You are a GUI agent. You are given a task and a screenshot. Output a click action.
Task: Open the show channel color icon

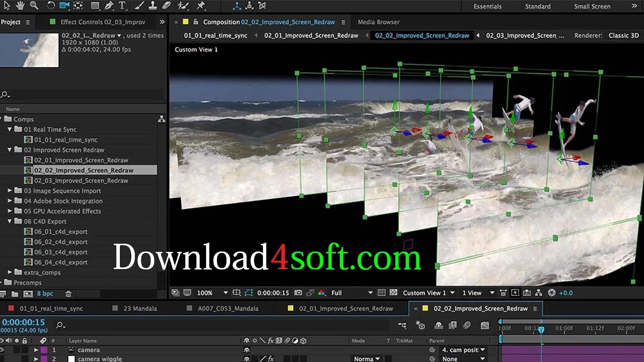tap(322, 293)
